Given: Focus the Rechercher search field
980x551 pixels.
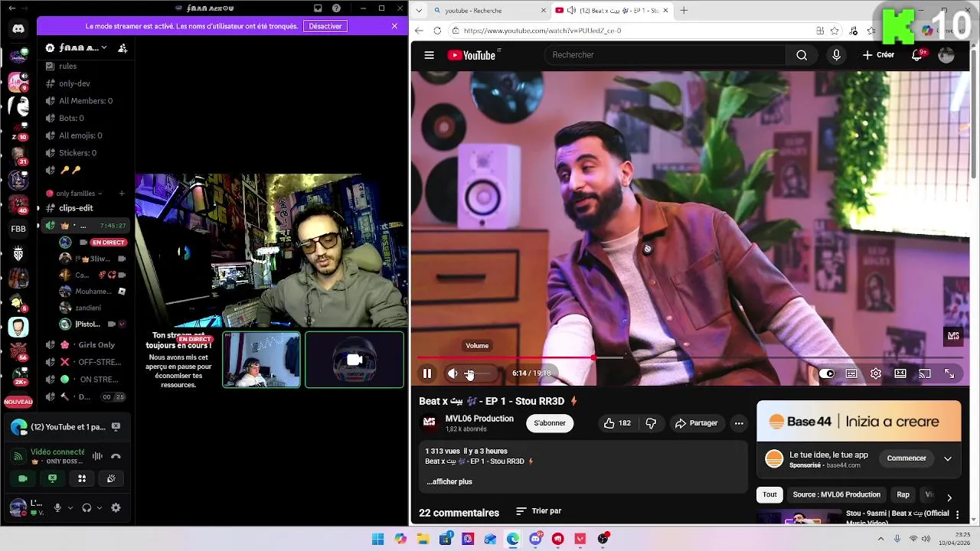Looking at the screenshot, I should point(665,55).
